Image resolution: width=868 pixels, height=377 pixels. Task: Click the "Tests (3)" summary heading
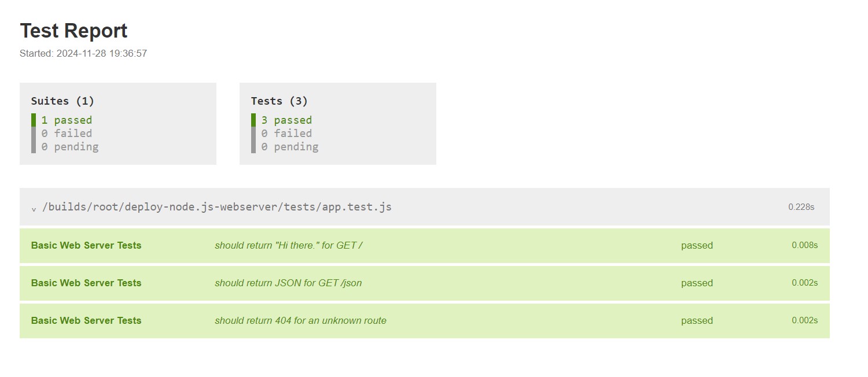click(279, 101)
